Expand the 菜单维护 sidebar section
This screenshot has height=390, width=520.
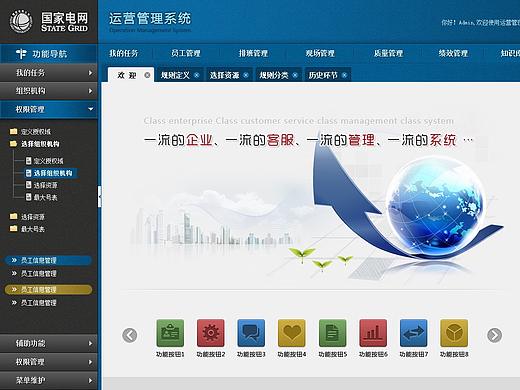(49, 380)
